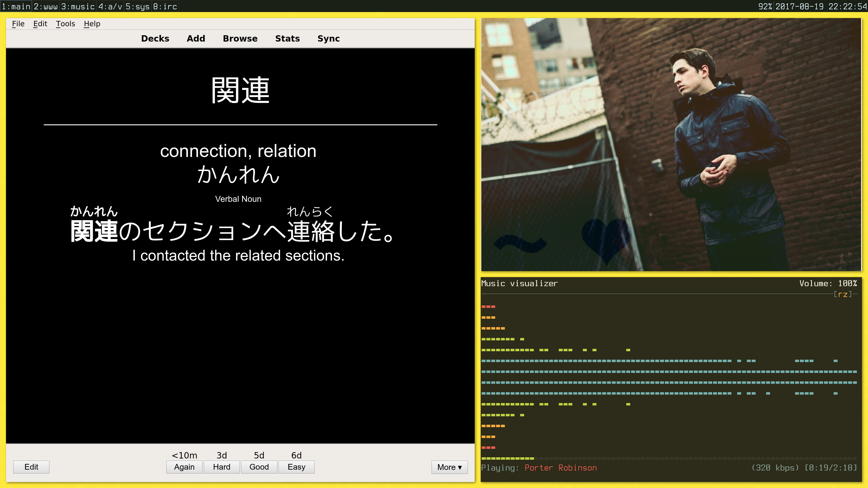This screenshot has height=488, width=868.
Task: Click the Porter Robinson album photo
Action: (671, 145)
